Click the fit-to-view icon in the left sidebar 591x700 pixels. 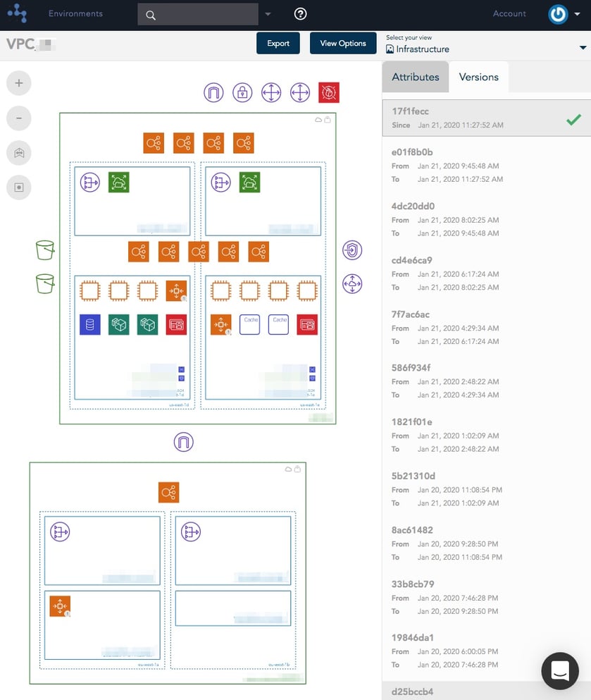[18, 153]
